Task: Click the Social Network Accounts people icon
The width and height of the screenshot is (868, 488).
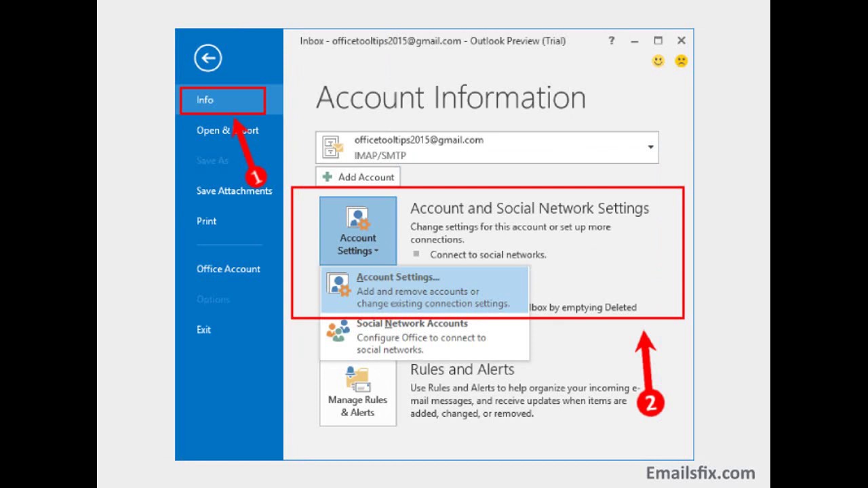Action: coord(338,330)
